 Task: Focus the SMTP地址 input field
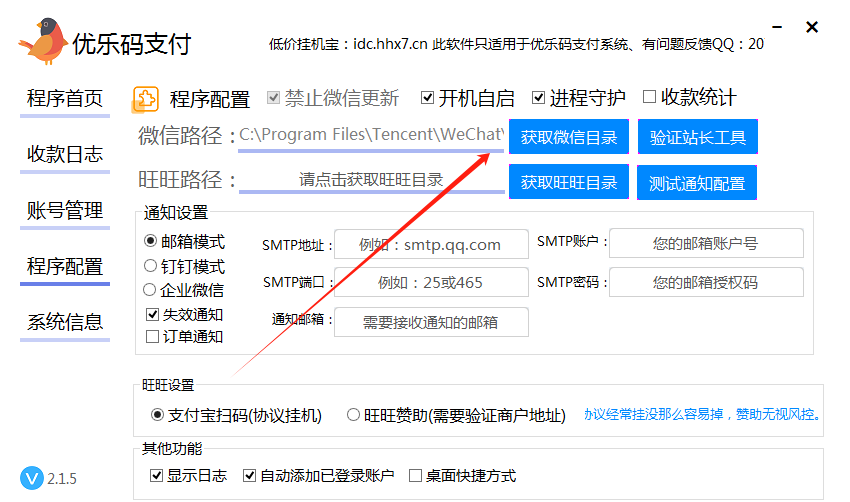[431, 244]
